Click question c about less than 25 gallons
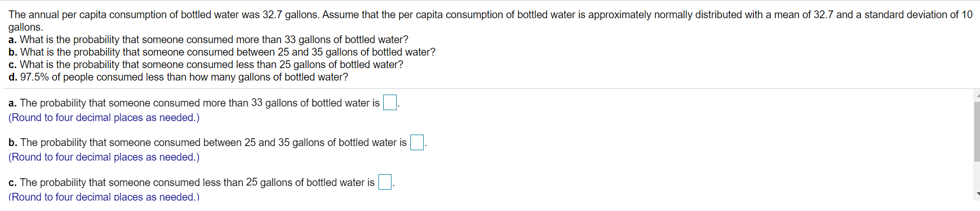 point(206,65)
